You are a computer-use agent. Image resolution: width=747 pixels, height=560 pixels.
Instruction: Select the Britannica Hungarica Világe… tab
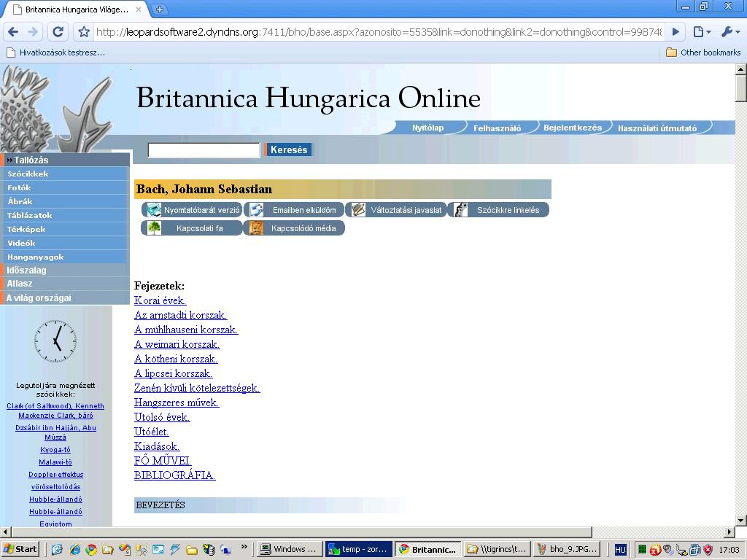pos(76,9)
